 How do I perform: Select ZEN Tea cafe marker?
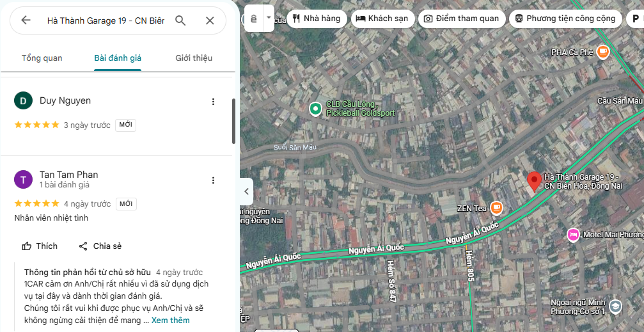point(496,208)
